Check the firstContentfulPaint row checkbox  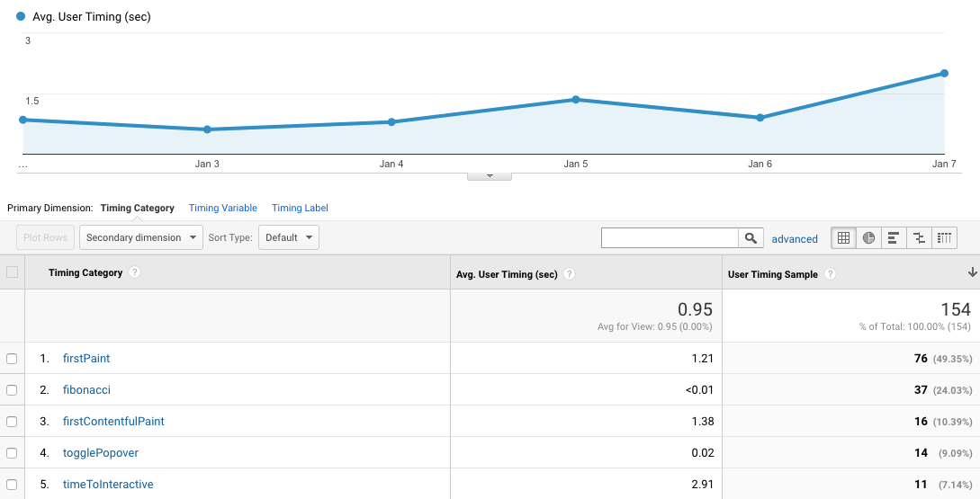tap(12, 422)
